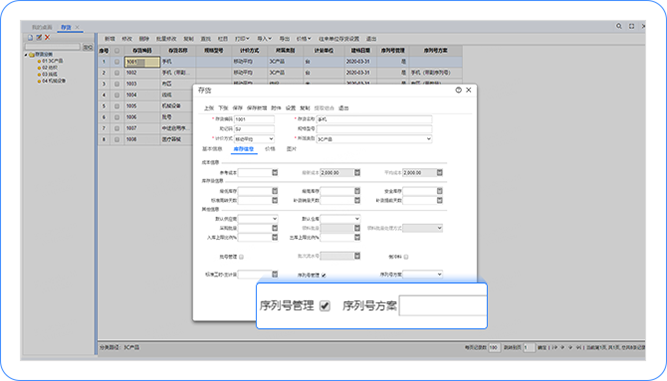Click the help icon in 存货 dialog title
667x381 pixels.
coord(459,90)
